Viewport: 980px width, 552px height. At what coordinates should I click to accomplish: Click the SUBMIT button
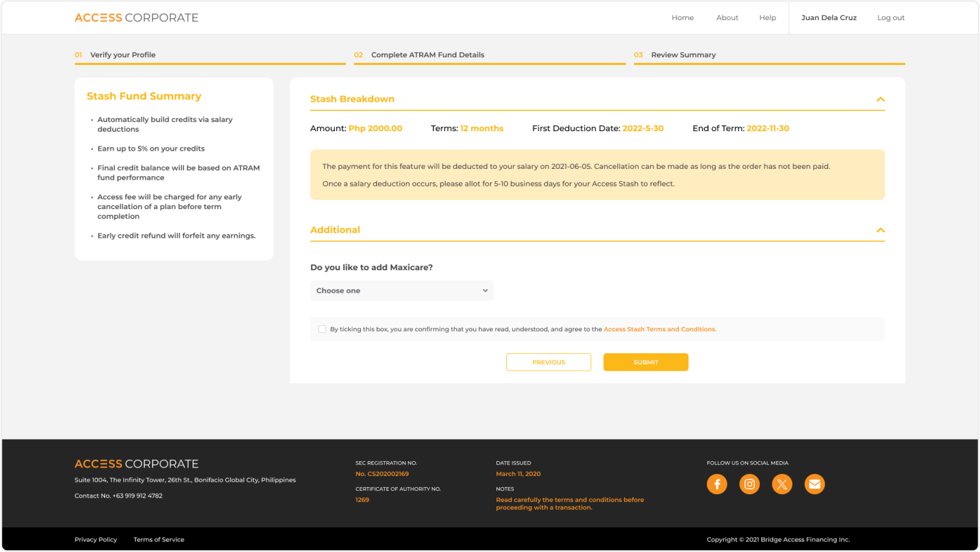click(646, 362)
